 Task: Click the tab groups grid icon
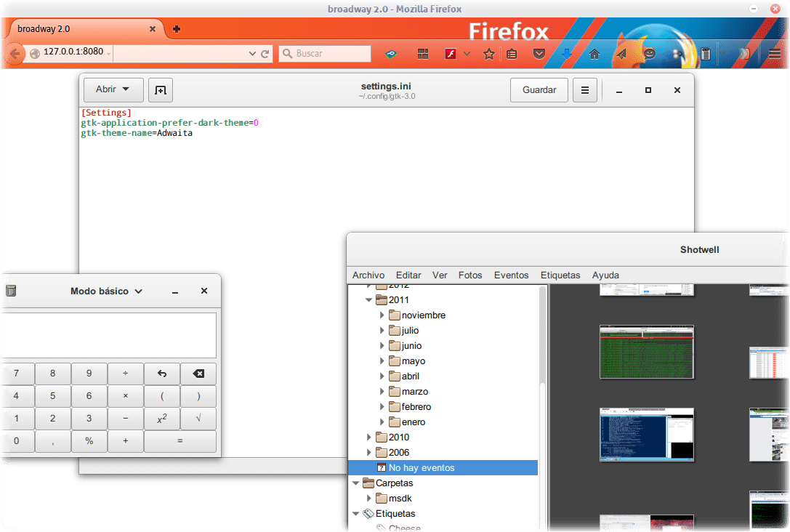tap(423, 54)
